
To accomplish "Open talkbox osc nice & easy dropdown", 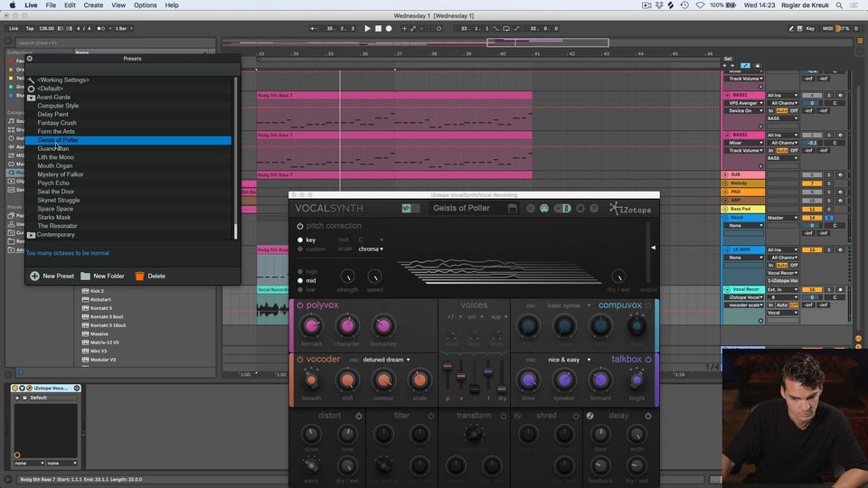I will coord(569,360).
